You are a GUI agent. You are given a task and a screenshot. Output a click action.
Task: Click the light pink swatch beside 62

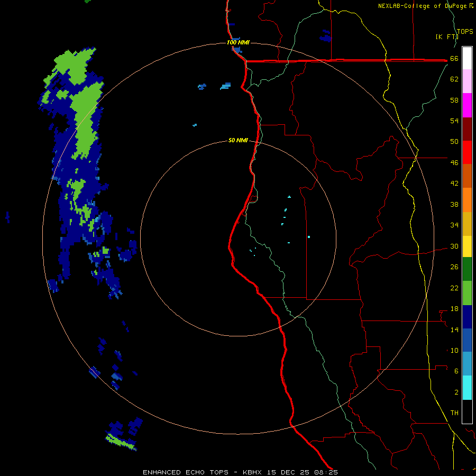(x=467, y=81)
